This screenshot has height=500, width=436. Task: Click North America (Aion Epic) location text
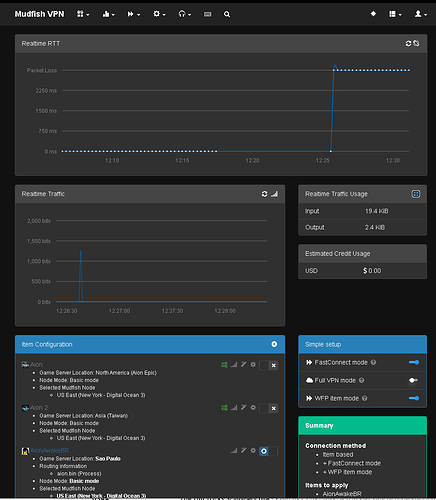coord(126,373)
